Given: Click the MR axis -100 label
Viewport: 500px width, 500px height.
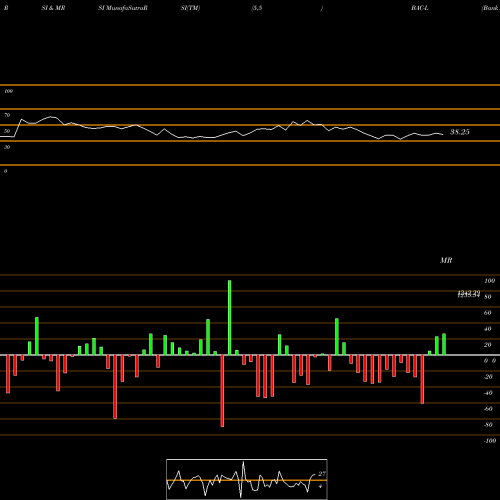Looking at the screenshot, I should click(x=489, y=441).
